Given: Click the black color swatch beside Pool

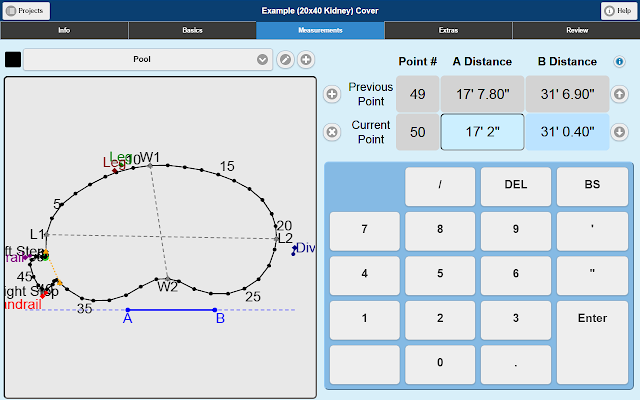Looking at the screenshot, I should pyautogui.click(x=13, y=60).
